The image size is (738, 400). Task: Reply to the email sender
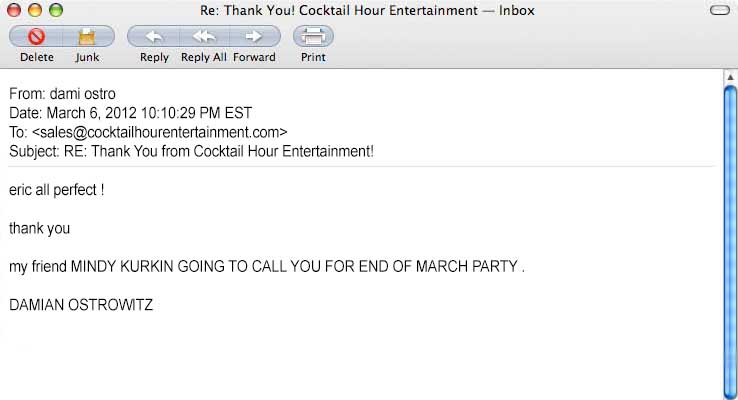154,37
